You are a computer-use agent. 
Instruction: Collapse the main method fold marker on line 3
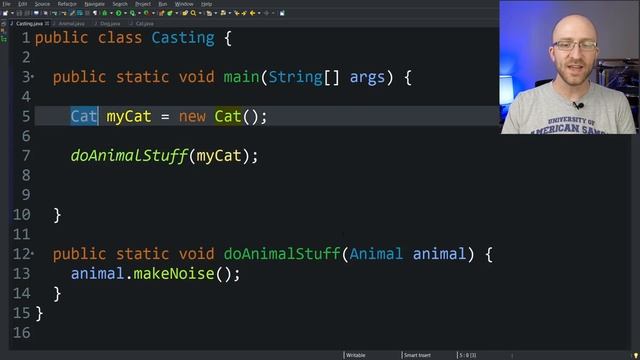(33, 76)
